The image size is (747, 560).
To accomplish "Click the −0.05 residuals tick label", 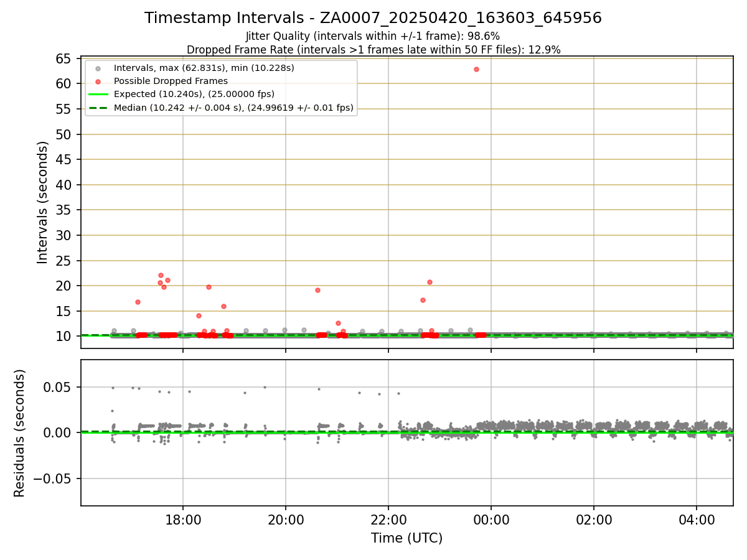I will 54,478.
